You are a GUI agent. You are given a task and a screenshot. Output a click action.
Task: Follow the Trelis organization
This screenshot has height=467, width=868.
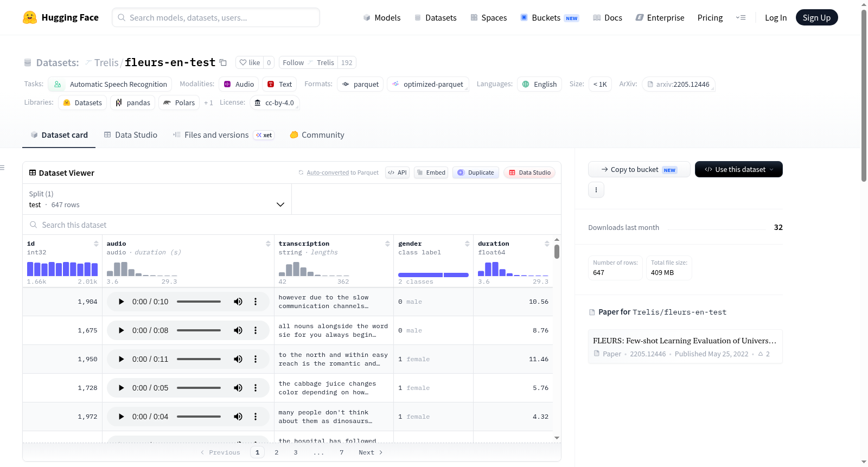[309, 62]
